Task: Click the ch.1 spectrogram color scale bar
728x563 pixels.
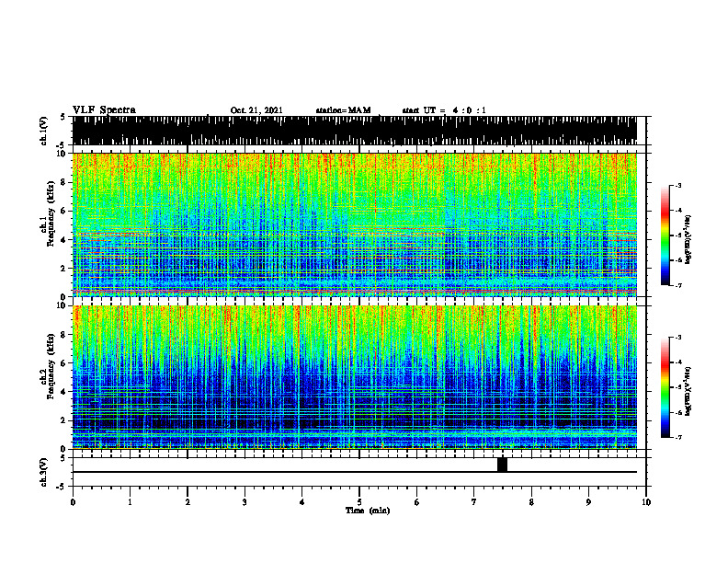Action: (665, 236)
